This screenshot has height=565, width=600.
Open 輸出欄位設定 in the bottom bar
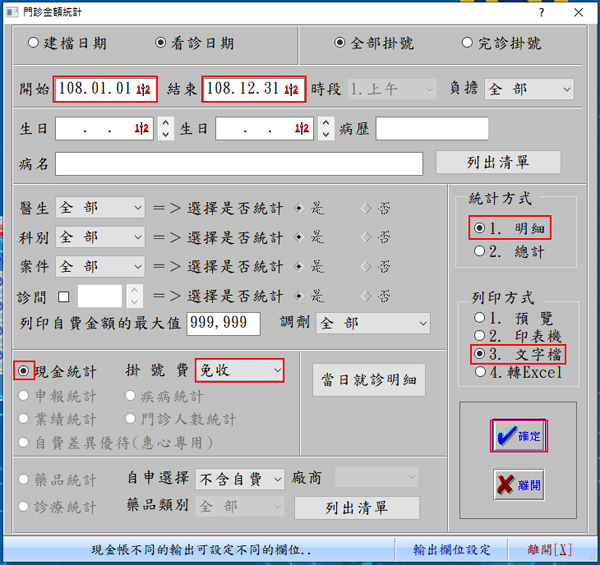click(x=452, y=550)
